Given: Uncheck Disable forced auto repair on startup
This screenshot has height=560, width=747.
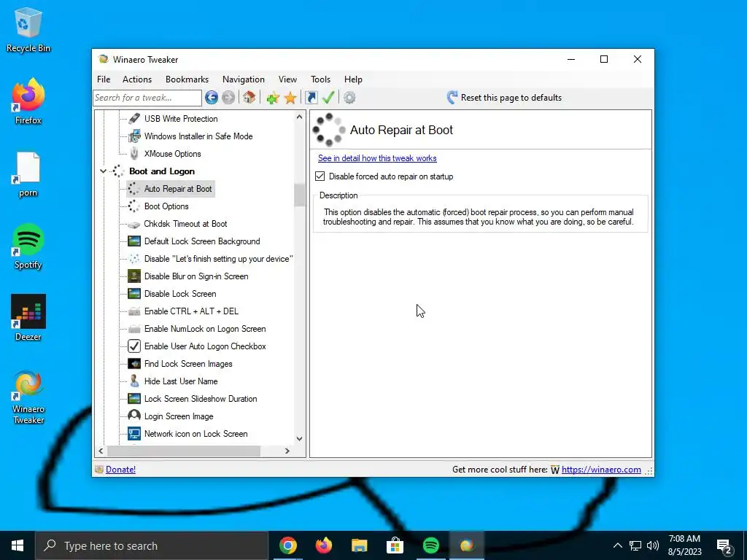Looking at the screenshot, I should 320,176.
